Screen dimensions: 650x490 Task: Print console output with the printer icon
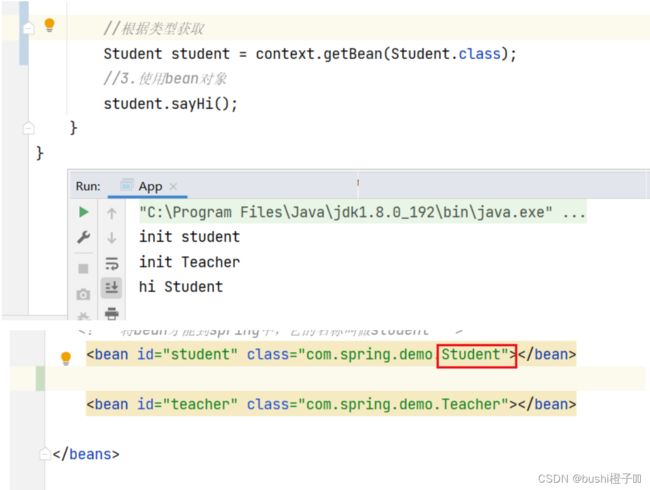[x=112, y=313]
